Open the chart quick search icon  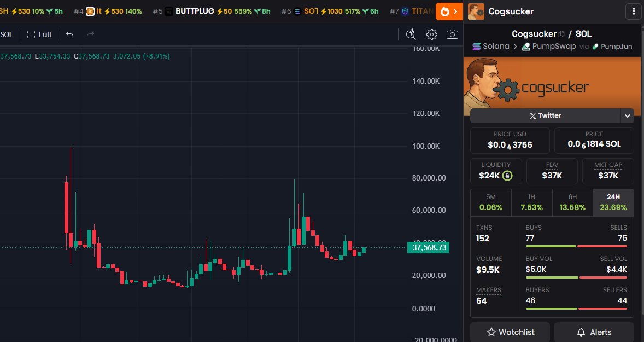[x=411, y=34]
